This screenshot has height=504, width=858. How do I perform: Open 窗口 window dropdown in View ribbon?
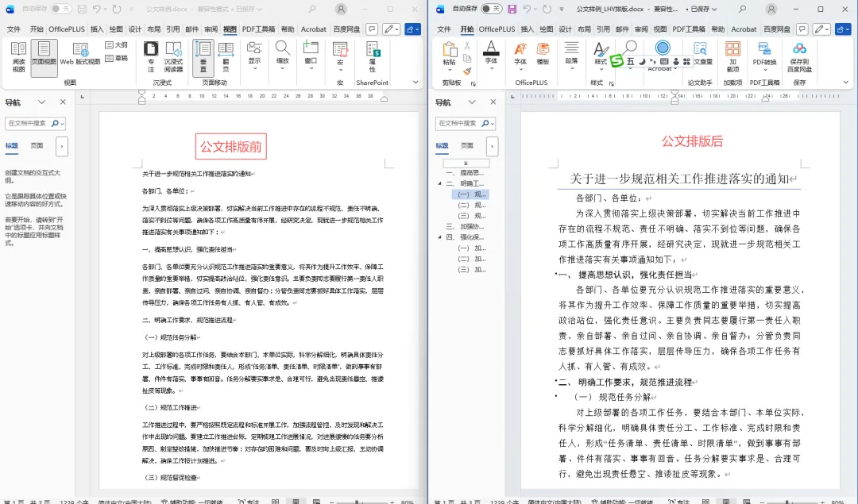pyautogui.click(x=311, y=56)
